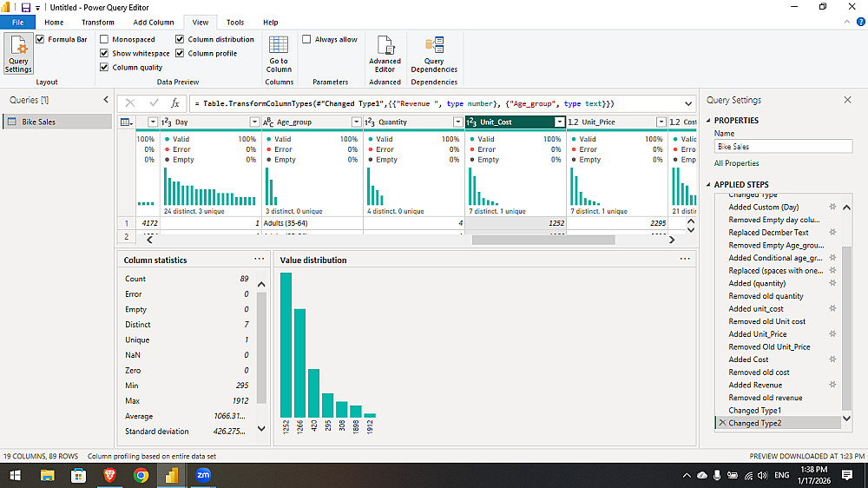Image resolution: width=868 pixels, height=488 pixels.
Task: Open the File tab
Action: (17, 23)
